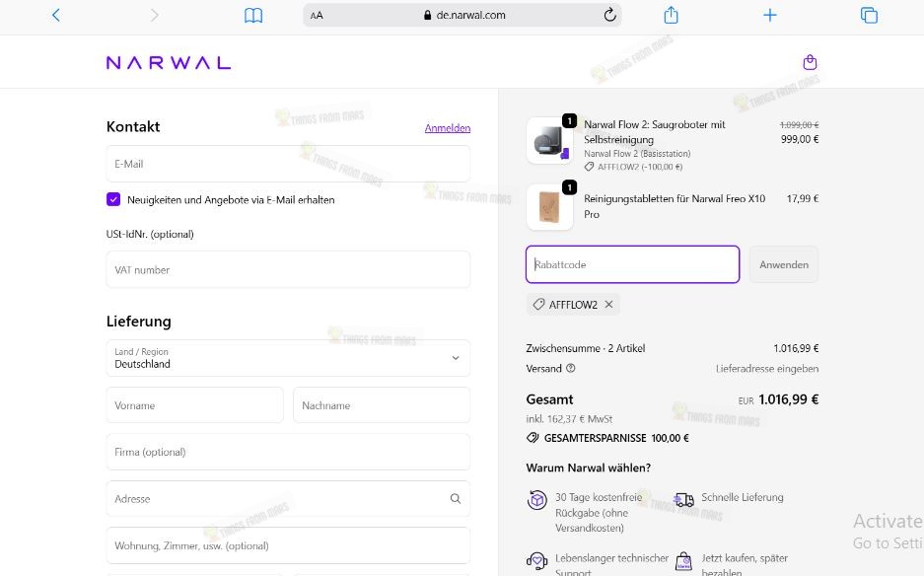Image resolution: width=924 pixels, height=576 pixels.
Task: Click the VAT number field
Action: pyautogui.click(x=288, y=270)
